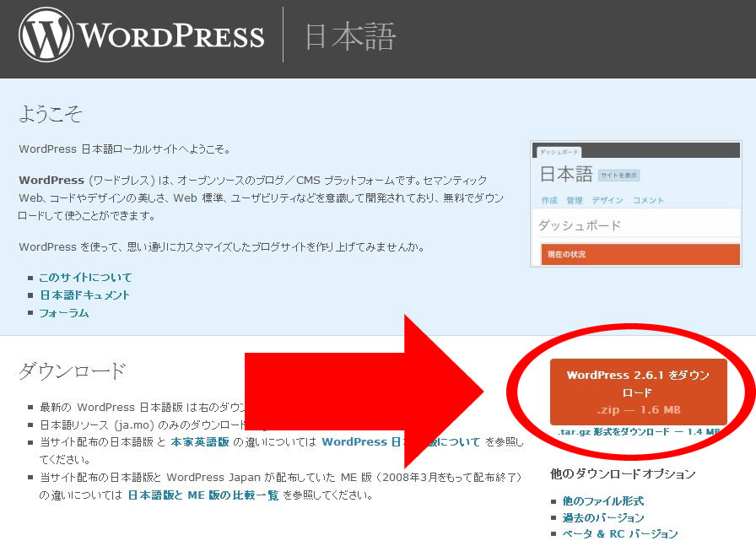
Task: Open the 過去のバージョン link
Action: (x=602, y=517)
